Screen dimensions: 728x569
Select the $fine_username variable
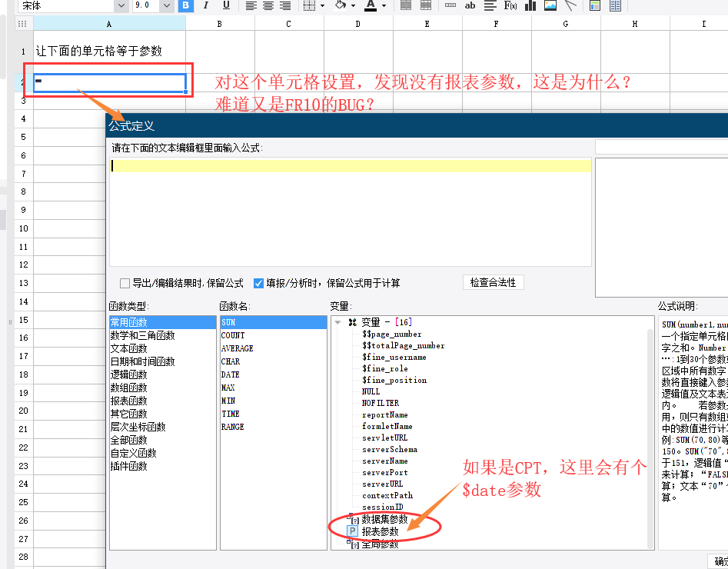pyautogui.click(x=394, y=358)
